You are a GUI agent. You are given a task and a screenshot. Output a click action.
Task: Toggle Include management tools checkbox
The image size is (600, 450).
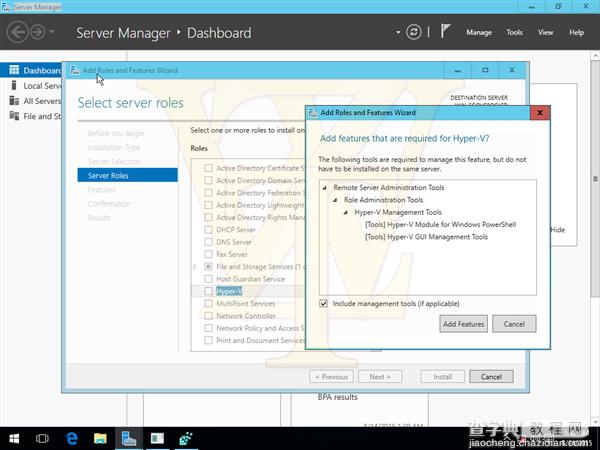pos(324,303)
